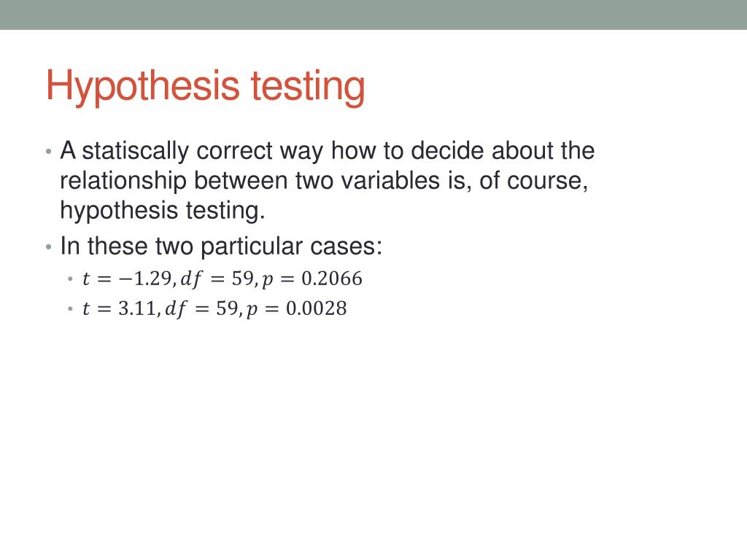Click the p-value "0.0028"
This screenshot has width=747, height=560.
click(x=317, y=309)
